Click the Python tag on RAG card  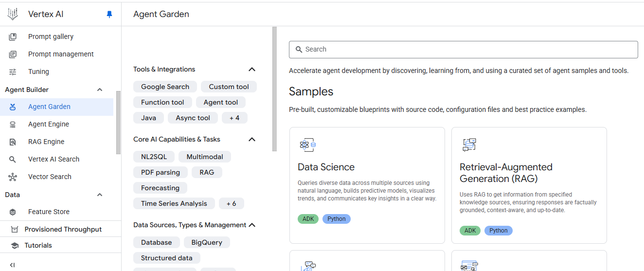(x=499, y=231)
